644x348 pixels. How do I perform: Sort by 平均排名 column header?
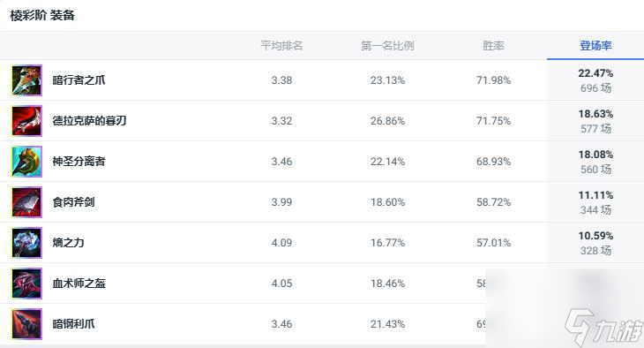pyautogui.click(x=281, y=45)
